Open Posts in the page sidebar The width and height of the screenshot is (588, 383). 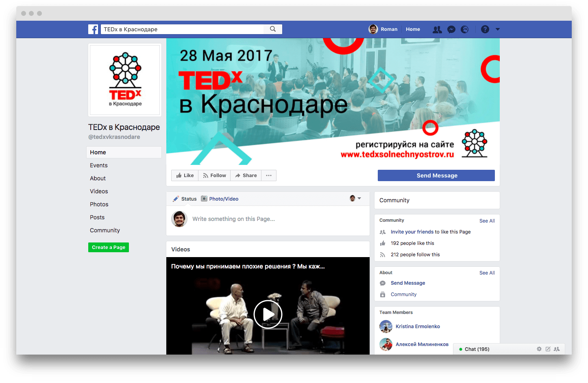tap(97, 217)
